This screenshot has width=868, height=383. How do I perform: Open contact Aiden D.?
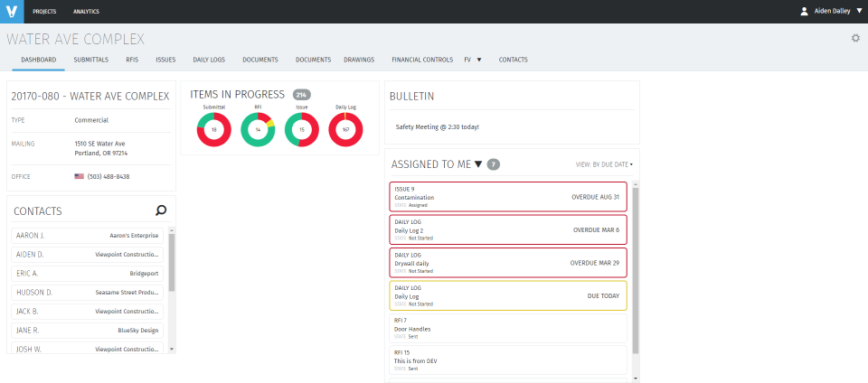87,254
